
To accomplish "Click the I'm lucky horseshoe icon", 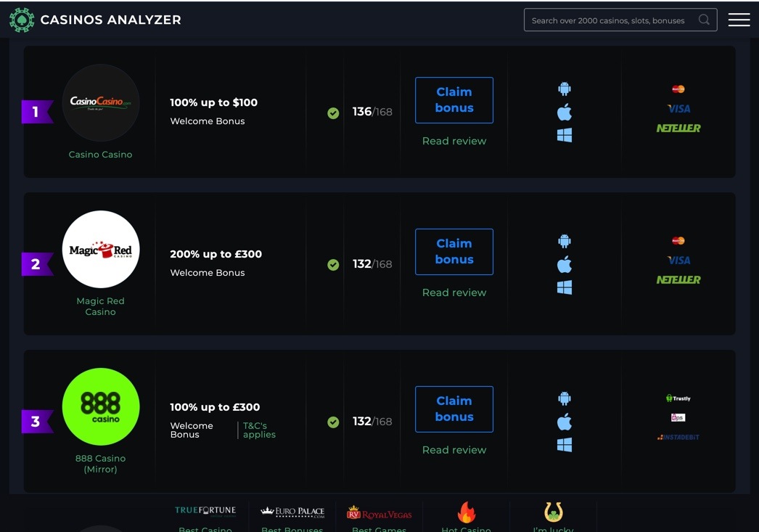I will pyautogui.click(x=553, y=512).
